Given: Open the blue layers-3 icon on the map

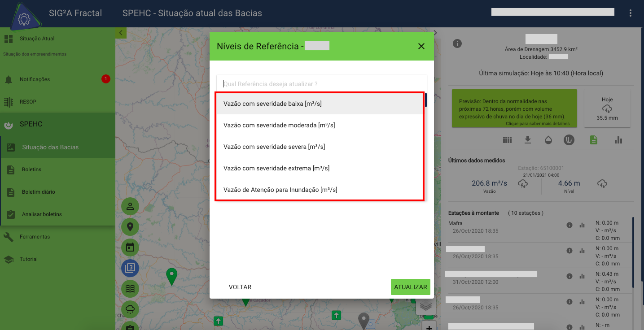Looking at the screenshot, I should click(x=130, y=268).
